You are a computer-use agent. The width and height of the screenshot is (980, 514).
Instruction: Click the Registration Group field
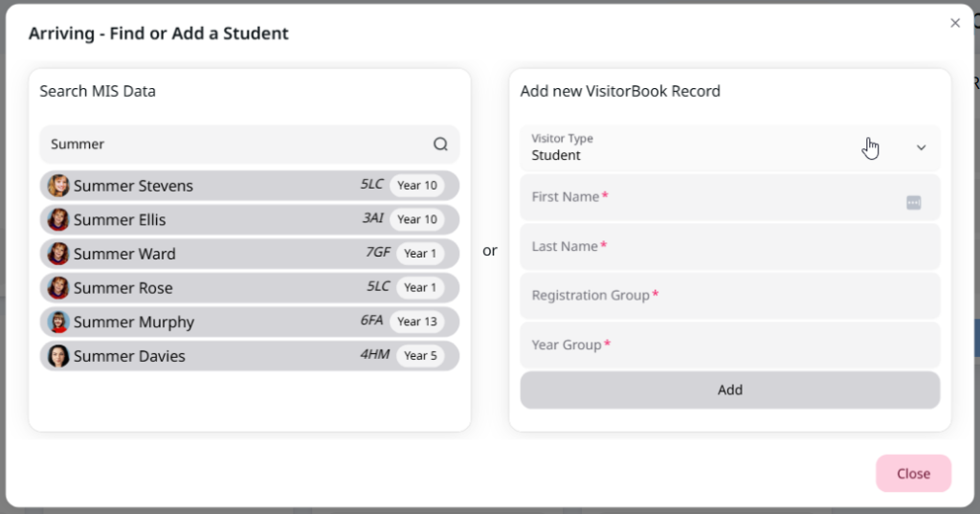(x=730, y=296)
